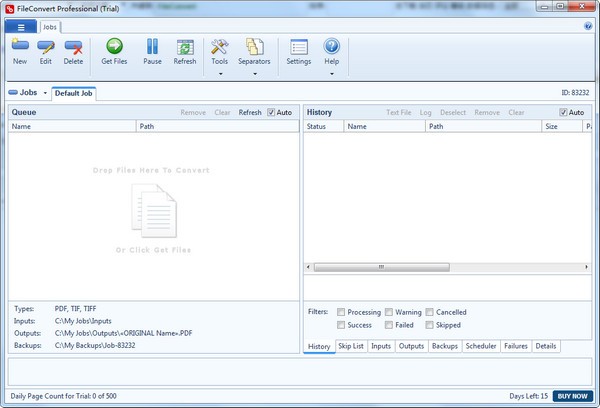Open the blue application menu button
This screenshot has width=600, height=408.
coord(21,27)
